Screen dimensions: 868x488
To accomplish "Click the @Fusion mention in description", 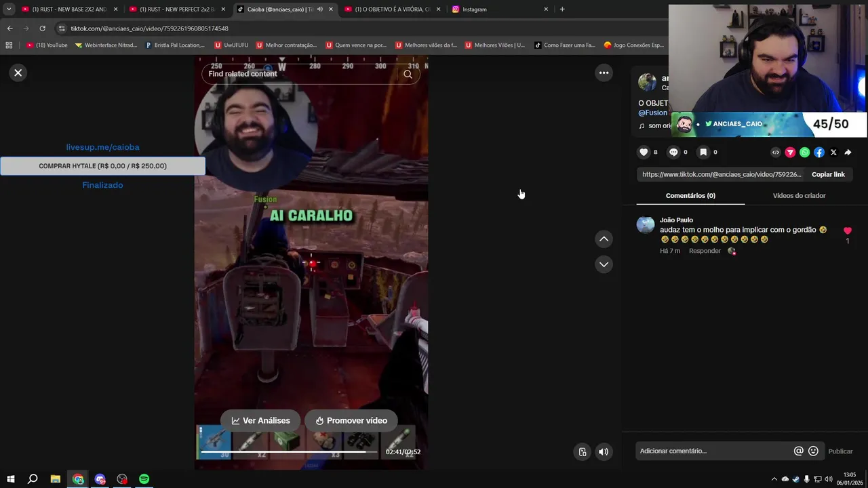I will coord(652,113).
